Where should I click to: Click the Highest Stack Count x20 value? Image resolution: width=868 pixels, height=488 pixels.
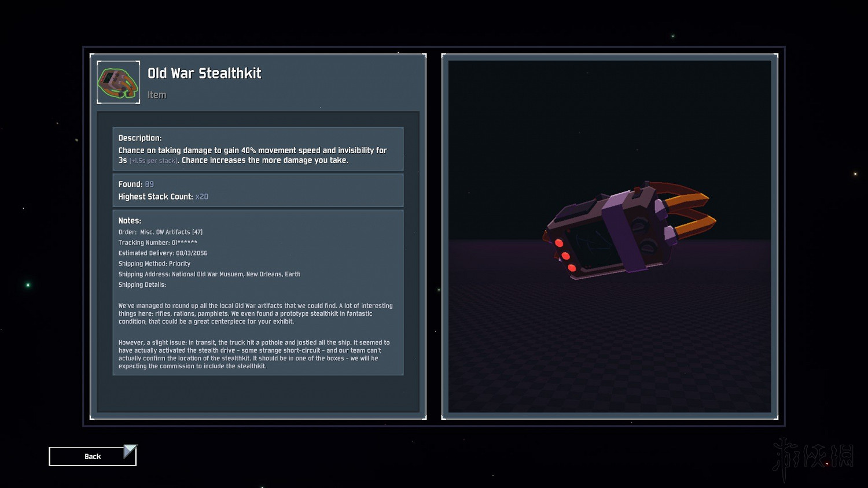[x=201, y=197]
